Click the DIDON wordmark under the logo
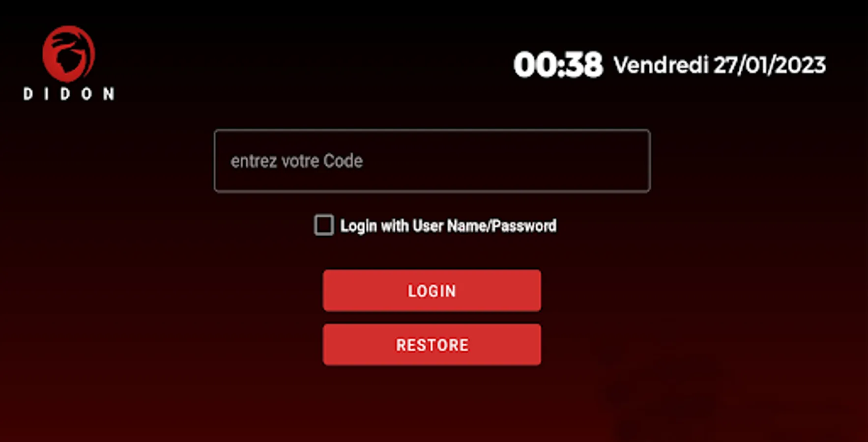Image resolution: width=868 pixels, height=442 pixels. click(69, 94)
